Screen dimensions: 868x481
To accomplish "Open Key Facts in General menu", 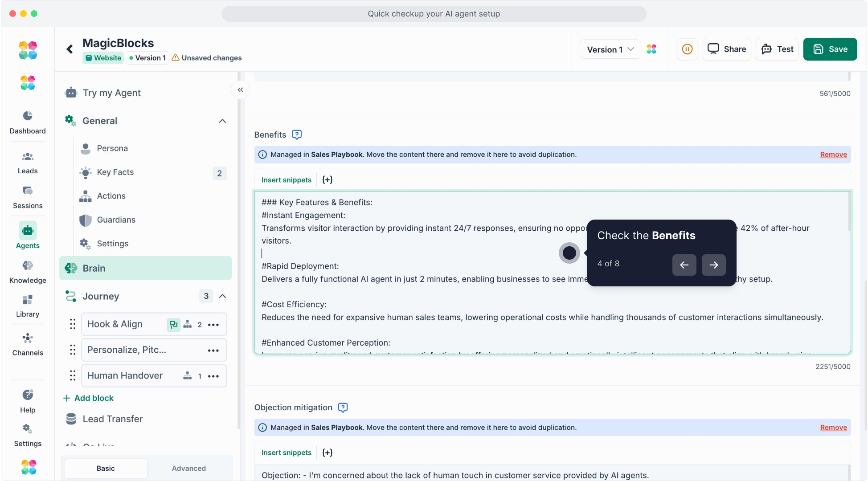I will [115, 172].
